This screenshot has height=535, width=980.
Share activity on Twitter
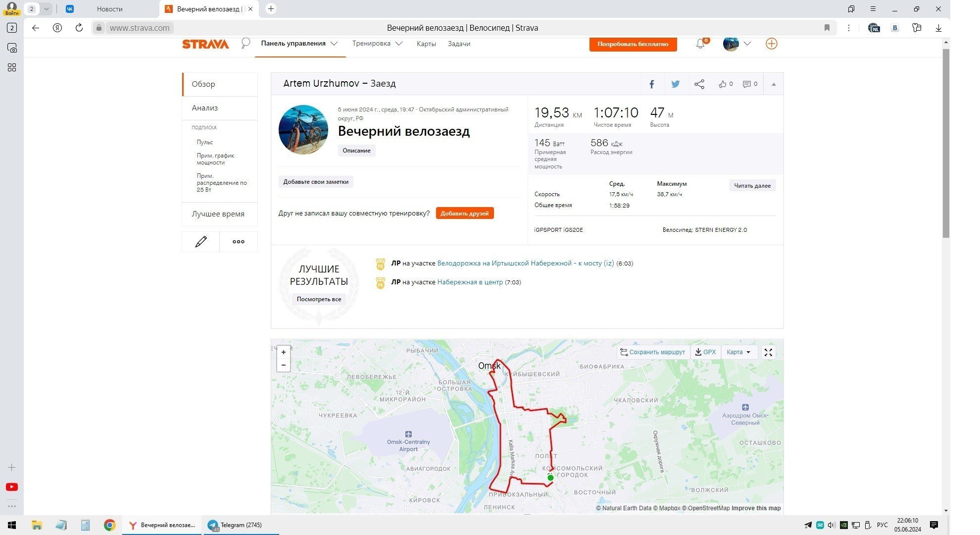[x=676, y=84]
